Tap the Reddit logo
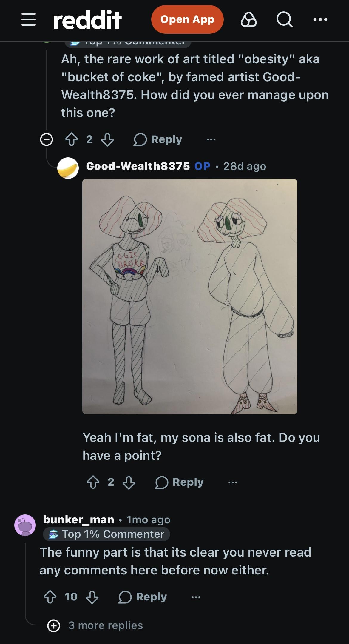The height and width of the screenshot is (644, 349). click(x=87, y=20)
